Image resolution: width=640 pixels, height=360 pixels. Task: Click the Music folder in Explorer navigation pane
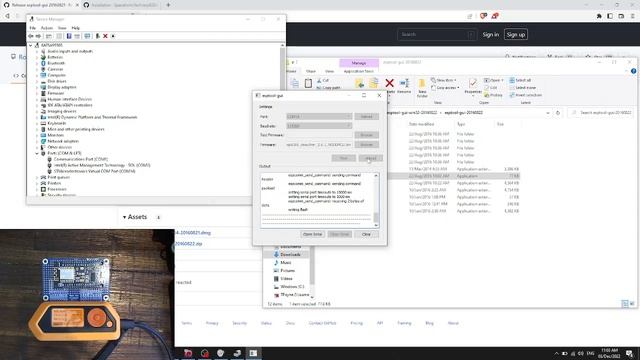[x=286, y=262]
